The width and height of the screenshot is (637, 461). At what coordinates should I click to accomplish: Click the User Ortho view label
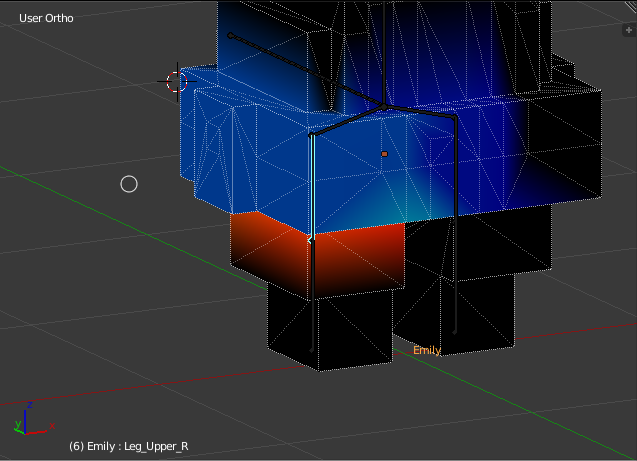pos(46,18)
